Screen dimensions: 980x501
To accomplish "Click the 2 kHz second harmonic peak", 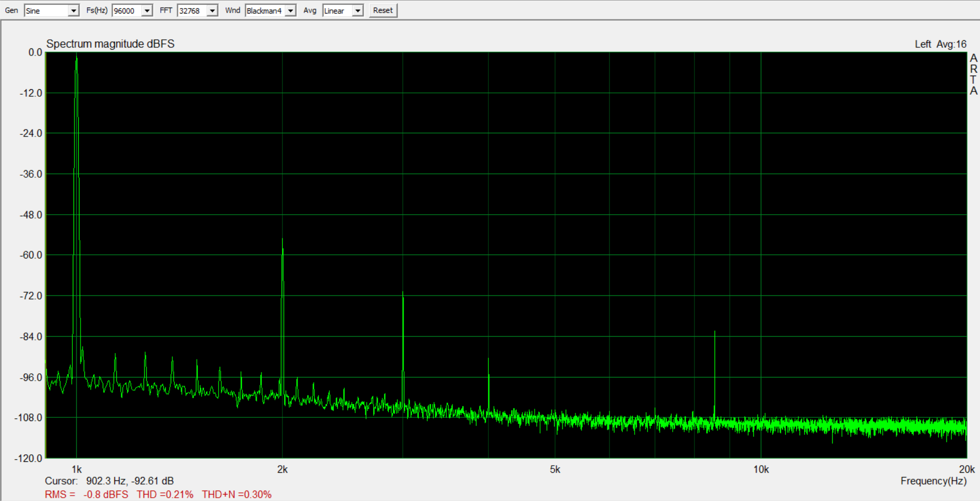I will click(282, 240).
